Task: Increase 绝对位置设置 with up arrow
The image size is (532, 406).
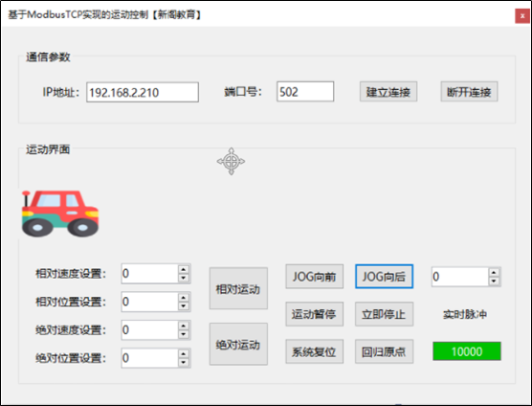Action: [x=184, y=354]
